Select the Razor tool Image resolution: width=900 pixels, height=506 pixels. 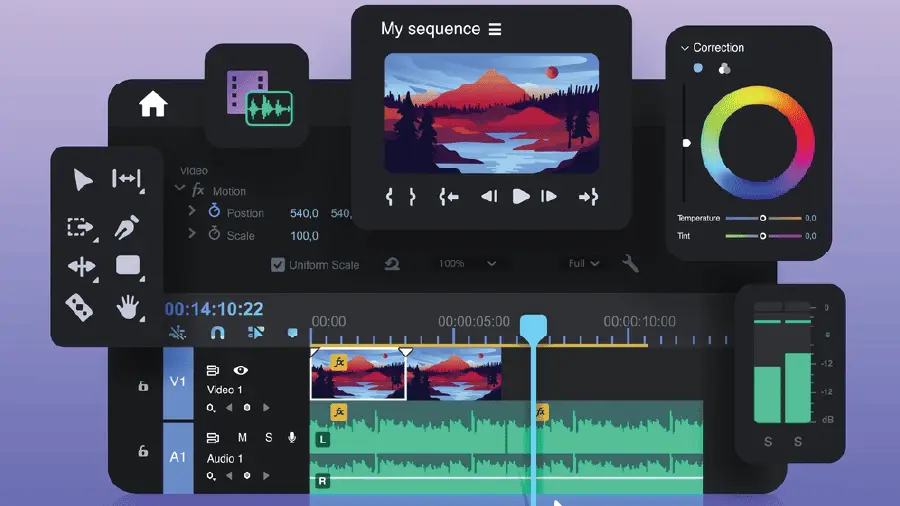(80, 306)
